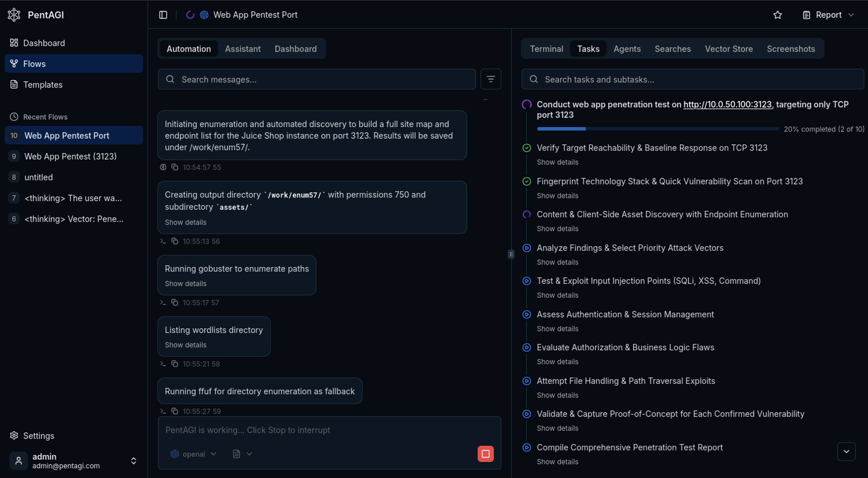Viewport: 868px width, 478px height.
Task: Toggle the sidebar panel icon
Action: [163, 15]
